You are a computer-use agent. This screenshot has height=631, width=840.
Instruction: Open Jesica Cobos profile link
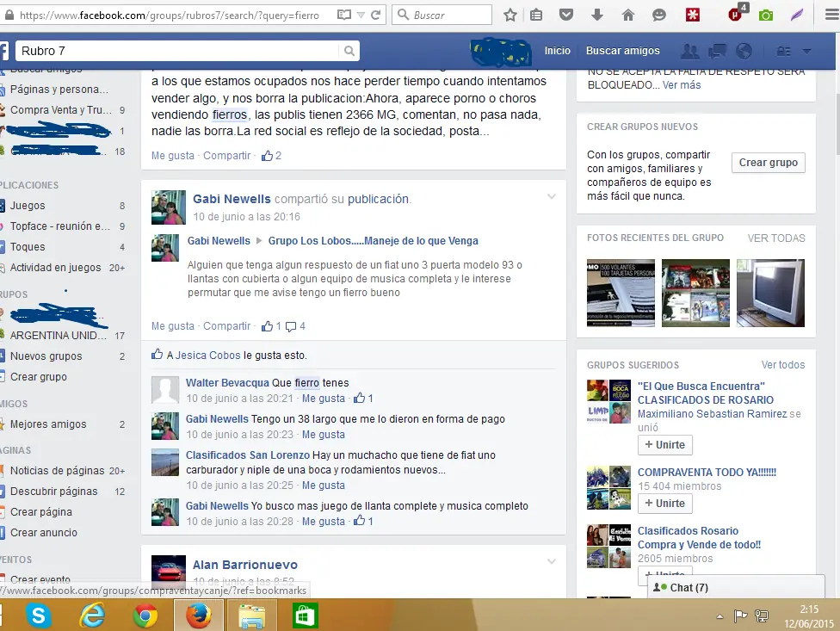[208, 356]
